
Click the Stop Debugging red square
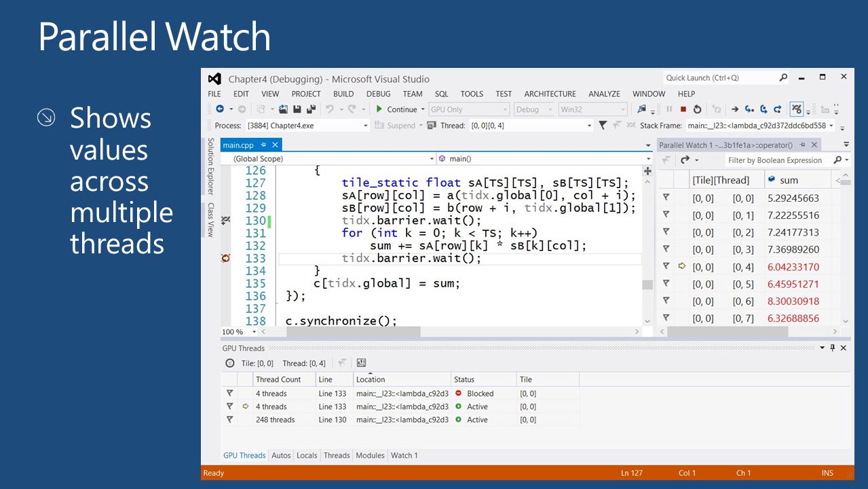click(x=683, y=109)
